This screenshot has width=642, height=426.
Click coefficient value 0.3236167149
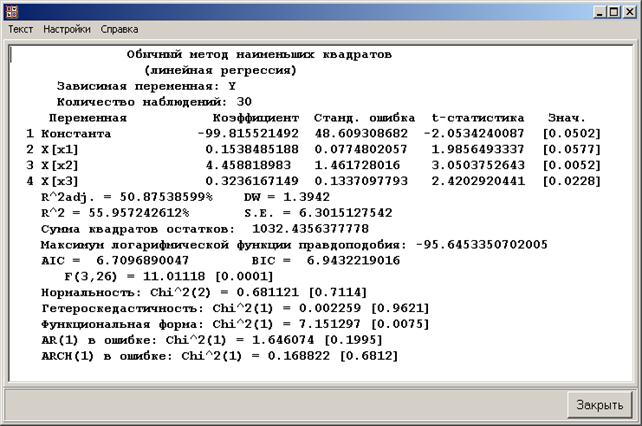(252, 181)
